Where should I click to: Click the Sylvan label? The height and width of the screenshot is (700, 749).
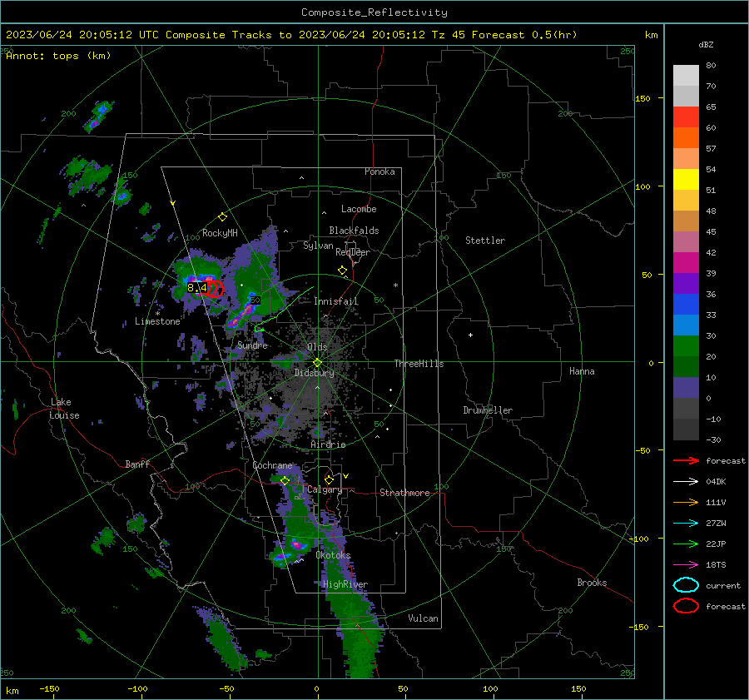[x=318, y=246]
